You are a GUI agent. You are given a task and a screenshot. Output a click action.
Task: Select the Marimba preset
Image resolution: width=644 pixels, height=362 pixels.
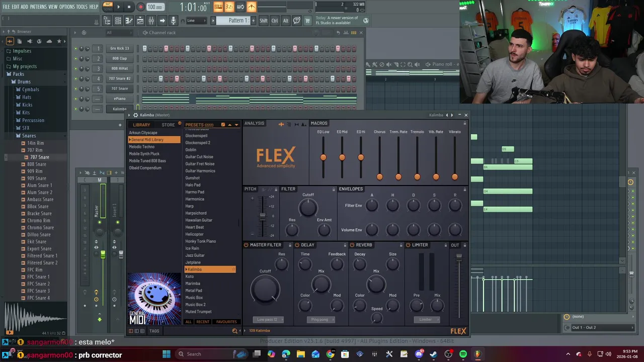[x=193, y=284]
